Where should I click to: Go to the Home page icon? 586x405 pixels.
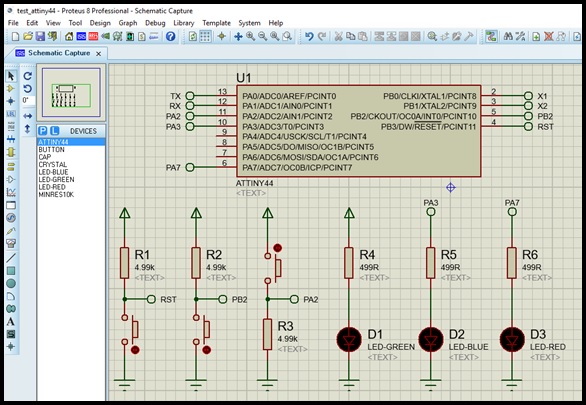[x=69, y=36]
